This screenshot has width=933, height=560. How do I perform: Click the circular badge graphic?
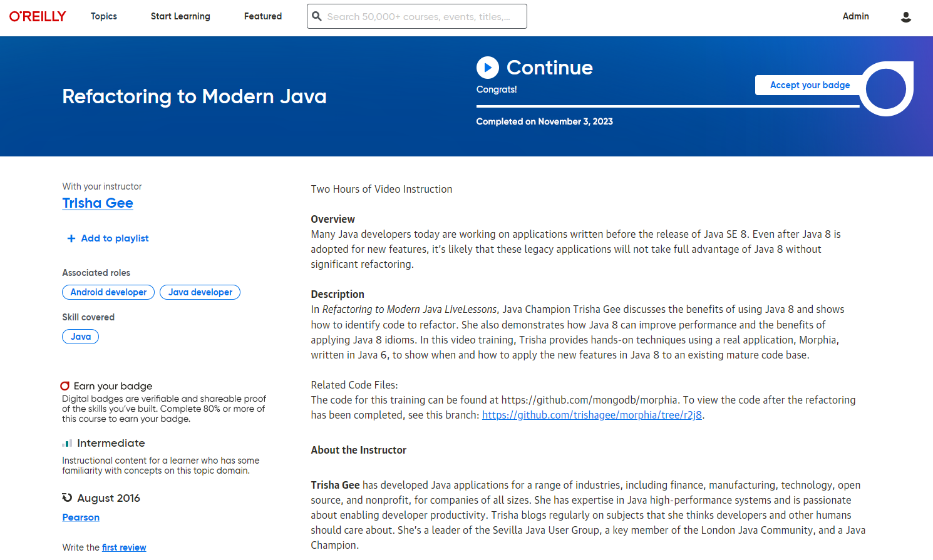[x=886, y=89]
